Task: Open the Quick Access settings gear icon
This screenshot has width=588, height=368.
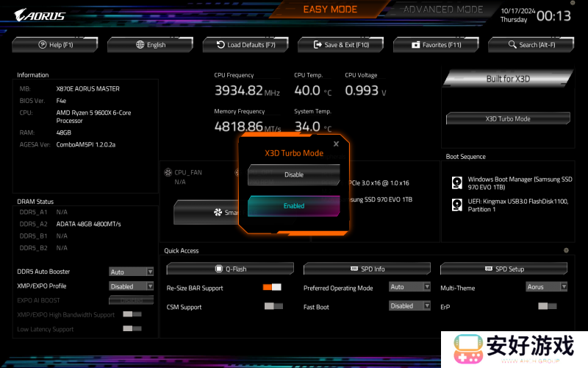Action: (x=566, y=250)
